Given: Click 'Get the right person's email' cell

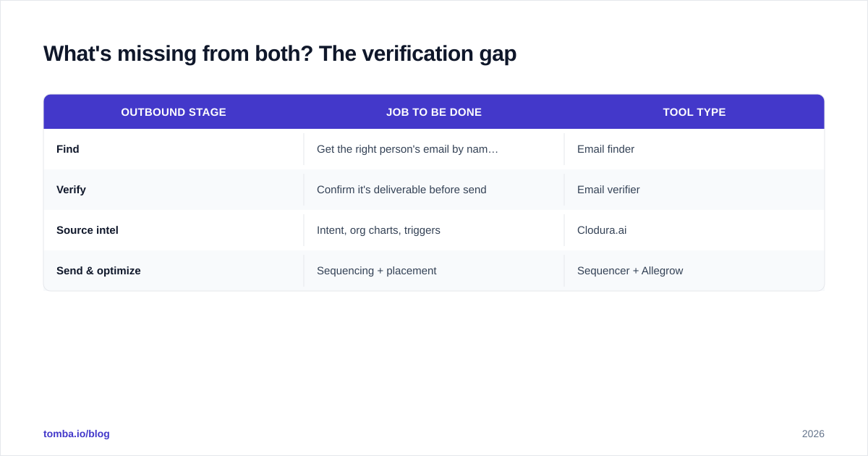Looking at the screenshot, I should [434, 149].
